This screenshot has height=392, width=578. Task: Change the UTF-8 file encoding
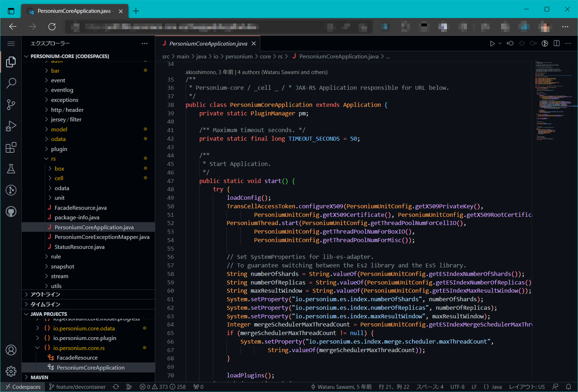458,387
